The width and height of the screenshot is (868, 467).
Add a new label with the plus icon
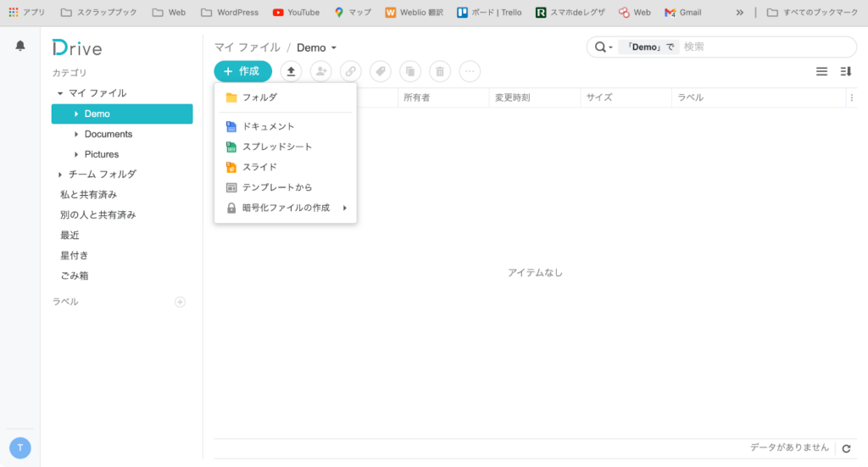pyautogui.click(x=180, y=302)
